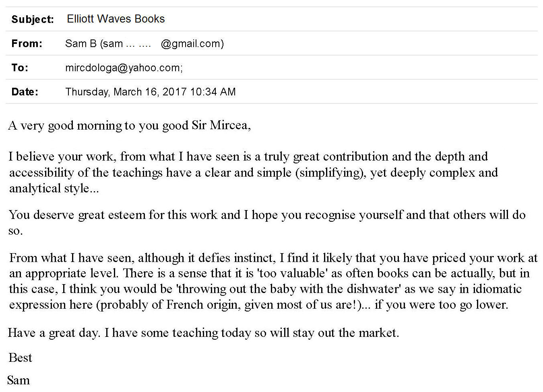
Task: Click the paragraph starting 'I believe your work'
Action: pos(248,157)
